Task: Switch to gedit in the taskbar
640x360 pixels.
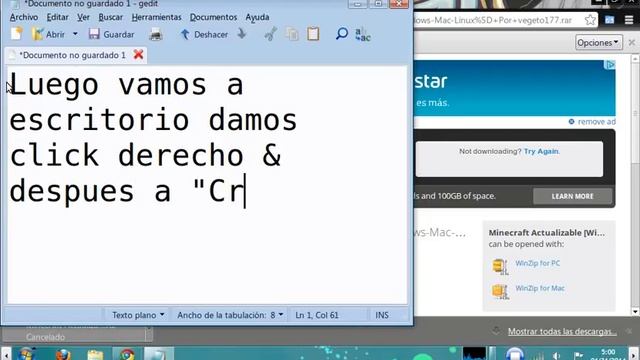Action: pyautogui.click(x=159, y=354)
